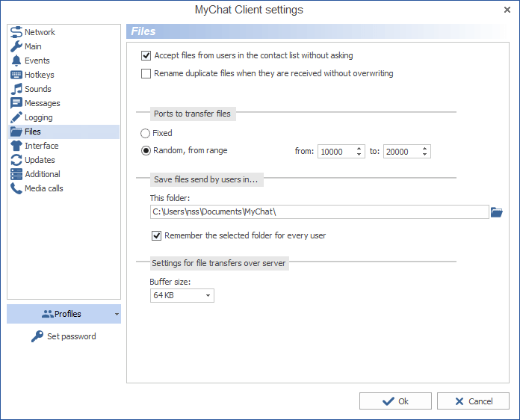520x420 pixels.
Task: Click the Sounds music note icon
Action: (x=16, y=89)
